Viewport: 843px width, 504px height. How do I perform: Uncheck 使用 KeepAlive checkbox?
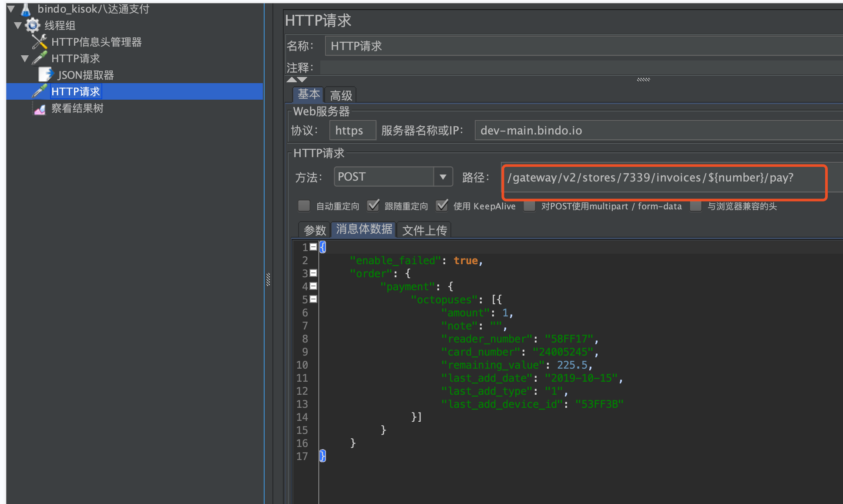click(x=442, y=206)
